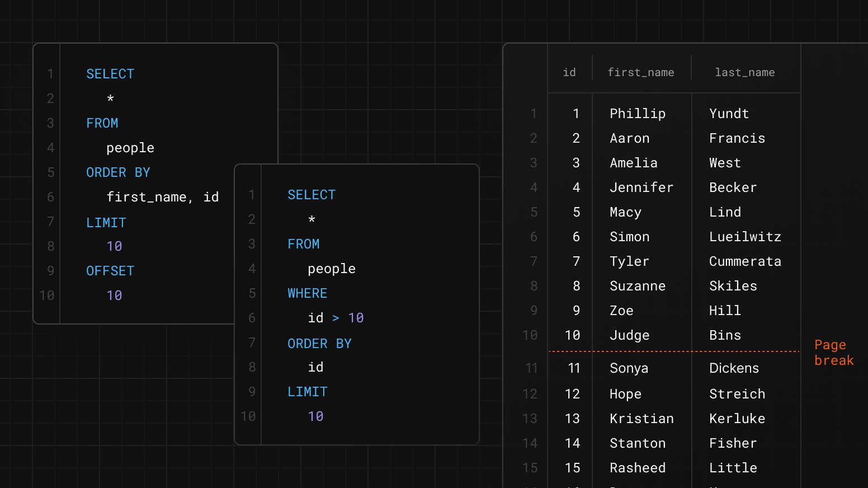
Task: Select the Tyler first name cell
Action: point(630,261)
